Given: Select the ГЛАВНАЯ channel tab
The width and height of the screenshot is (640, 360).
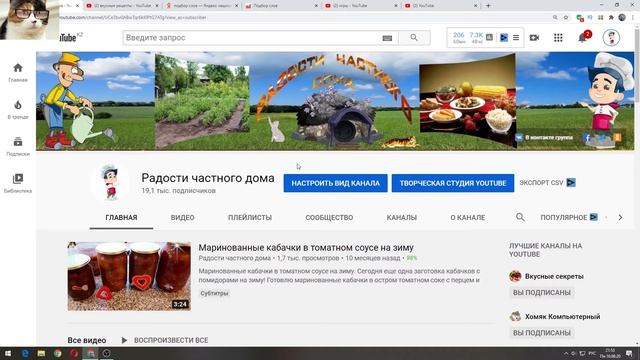Looking at the screenshot, I should 121,218.
